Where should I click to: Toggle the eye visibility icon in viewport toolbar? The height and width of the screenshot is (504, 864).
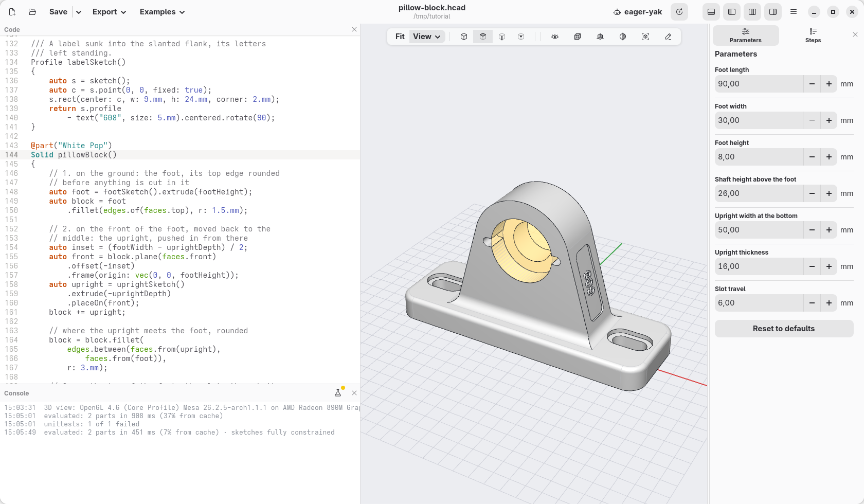click(x=555, y=37)
